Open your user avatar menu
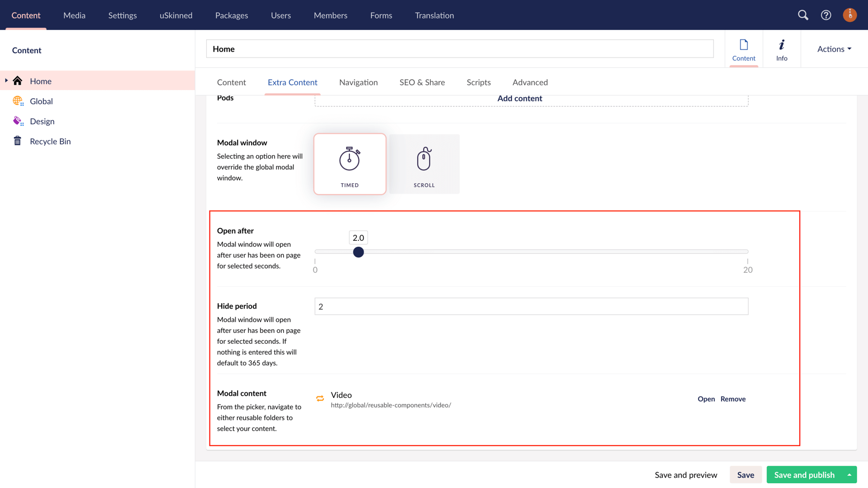868x488 pixels. click(x=850, y=15)
